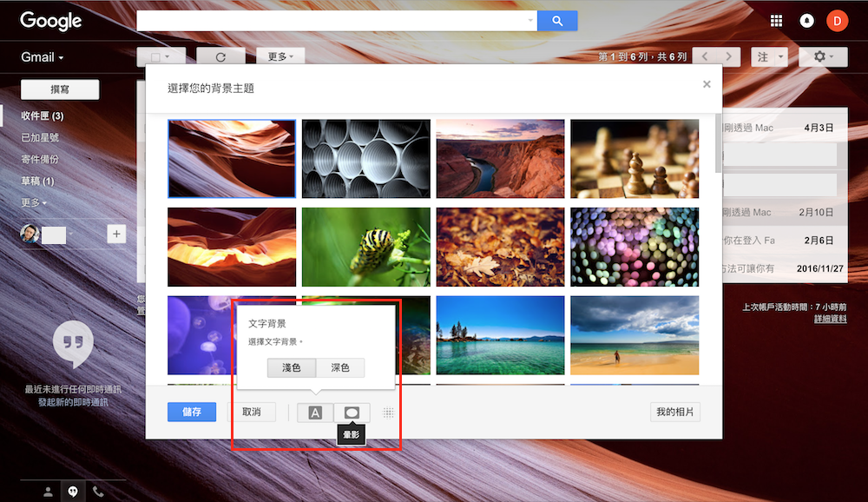Select the chess pieces theme thumbnail
The width and height of the screenshot is (868, 502).
click(635, 158)
